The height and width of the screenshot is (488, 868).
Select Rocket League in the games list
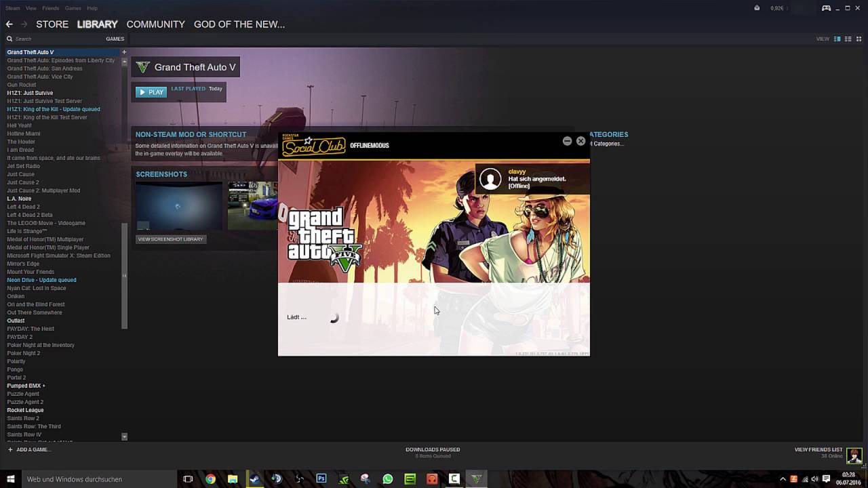pos(25,410)
